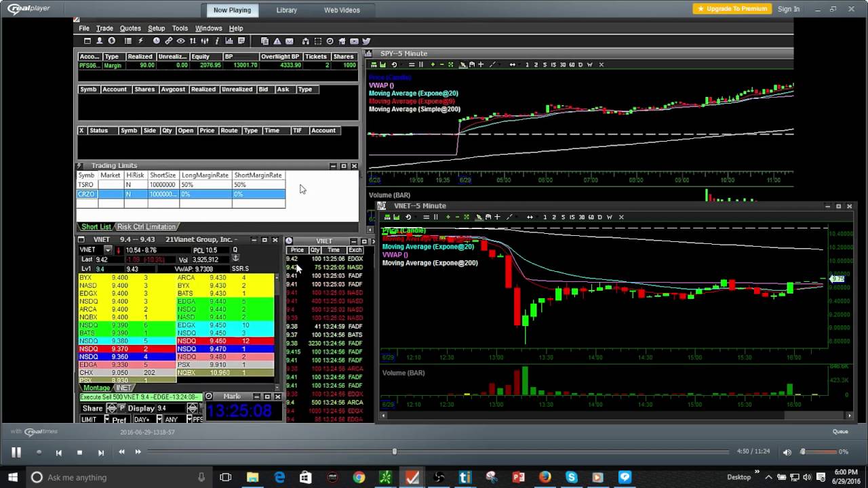
Task: Click the envelope message icon in toolbar
Action: pyautogui.click(x=289, y=41)
